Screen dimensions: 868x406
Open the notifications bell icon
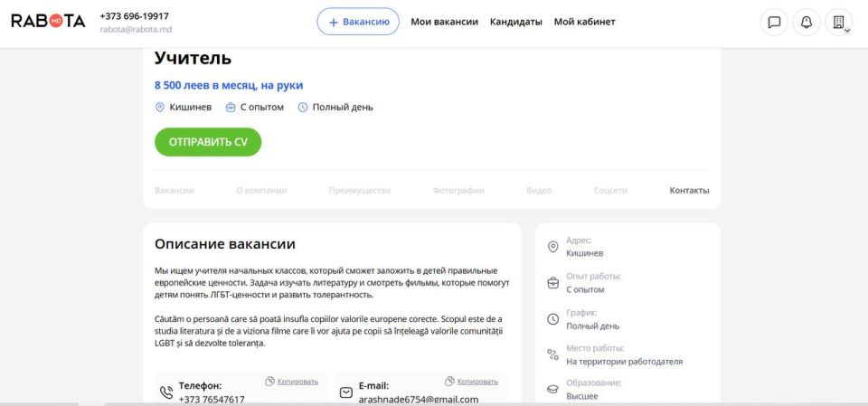click(x=806, y=23)
